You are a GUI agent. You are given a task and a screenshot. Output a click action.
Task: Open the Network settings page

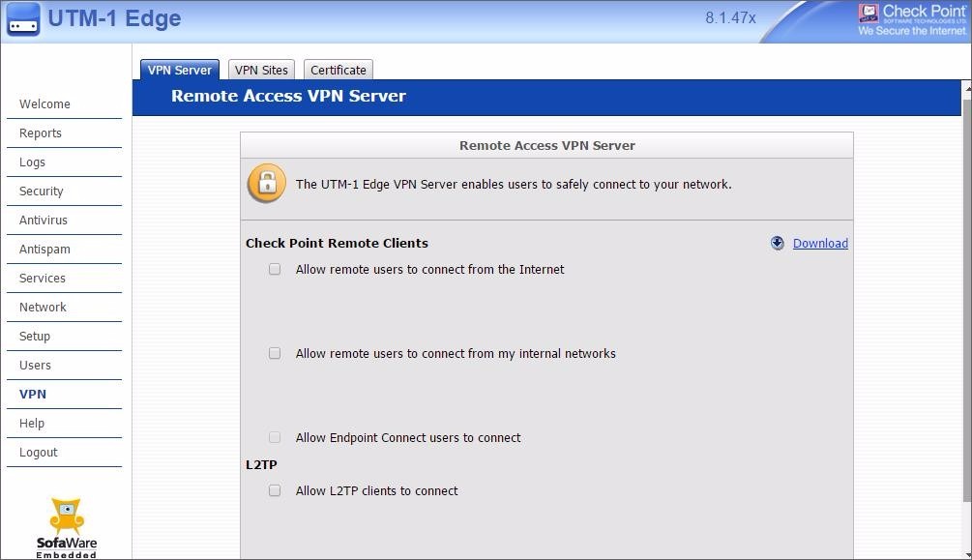click(x=43, y=307)
